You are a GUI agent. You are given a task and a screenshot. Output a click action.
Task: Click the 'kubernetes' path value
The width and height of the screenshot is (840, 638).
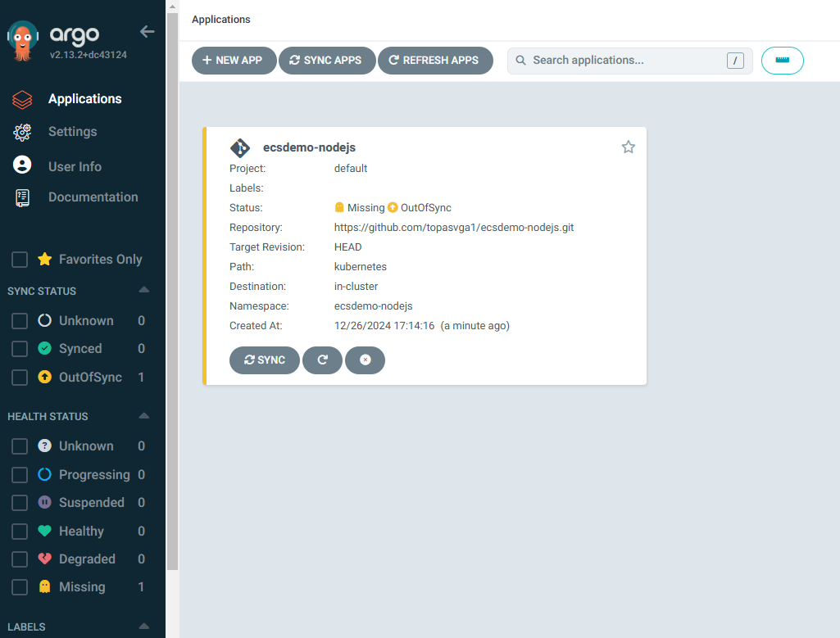(361, 266)
